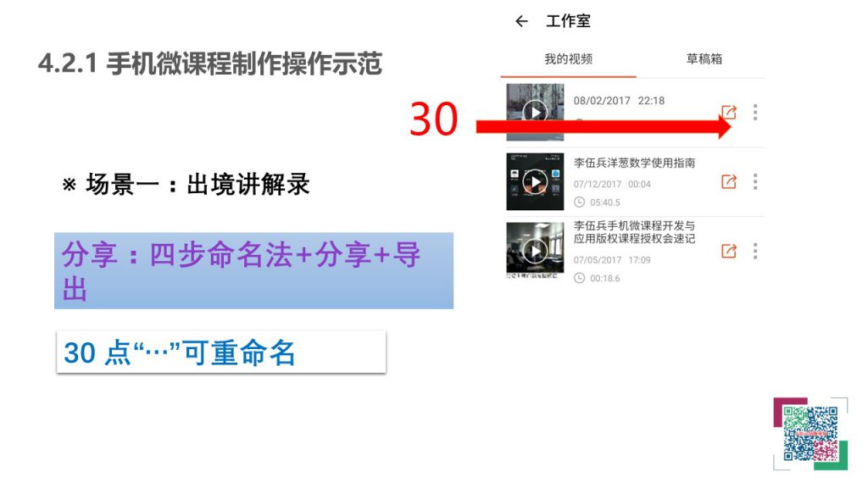The image size is (868, 488).
Task: Select title 李伍兵手机微课程开发与应用版权课程授权会速记
Action: 634,232
